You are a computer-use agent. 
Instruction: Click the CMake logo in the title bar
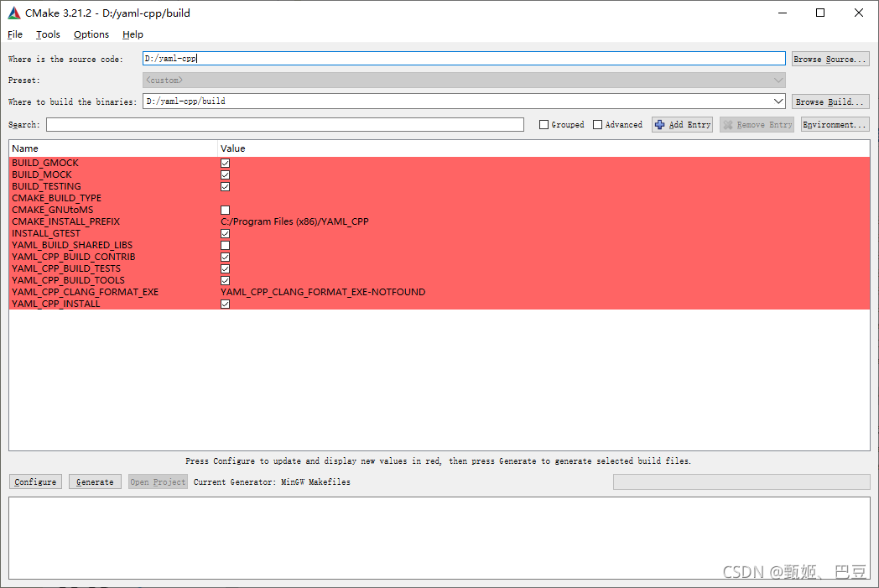[13, 13]
